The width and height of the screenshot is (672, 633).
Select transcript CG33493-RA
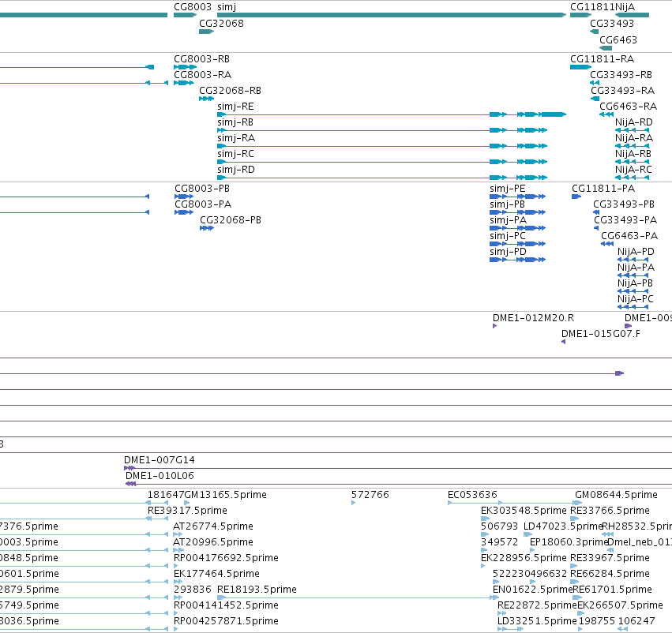623,90
